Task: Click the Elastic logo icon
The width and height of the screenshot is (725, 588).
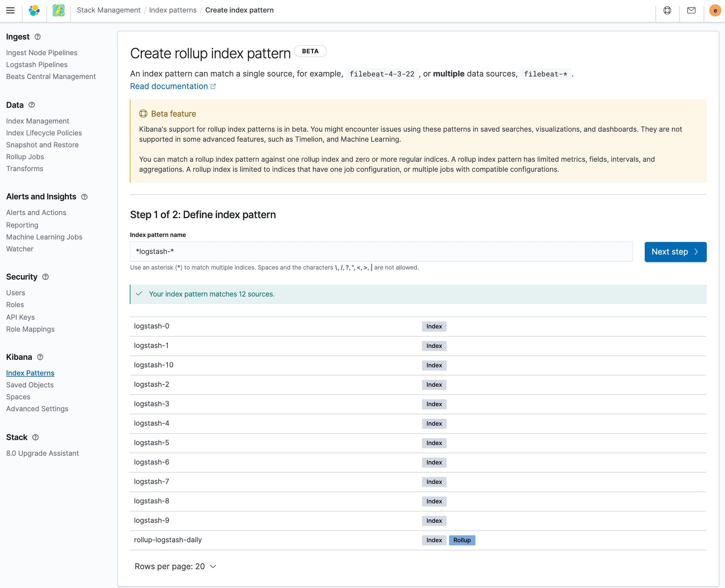Action: point(34,10)
